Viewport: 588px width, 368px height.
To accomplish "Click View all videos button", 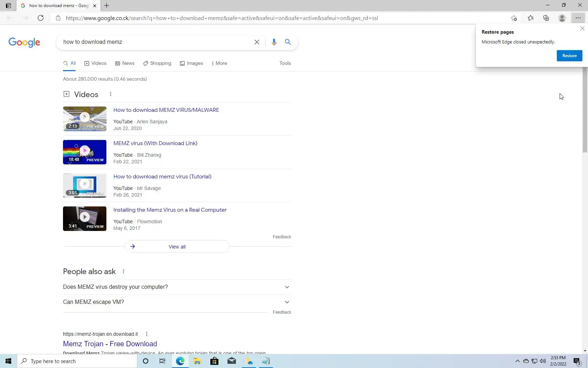I will 177,247.
